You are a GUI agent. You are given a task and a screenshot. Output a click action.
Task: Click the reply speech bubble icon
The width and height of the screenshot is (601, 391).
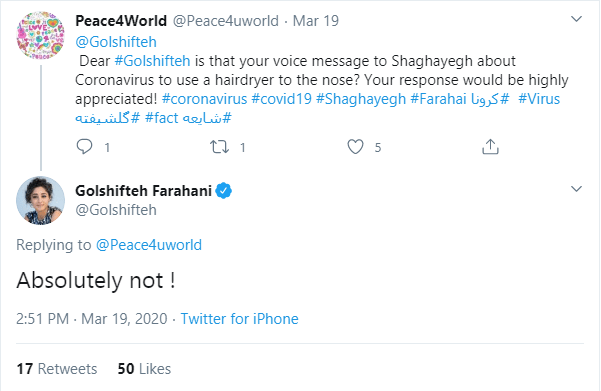tap(84, 147)
